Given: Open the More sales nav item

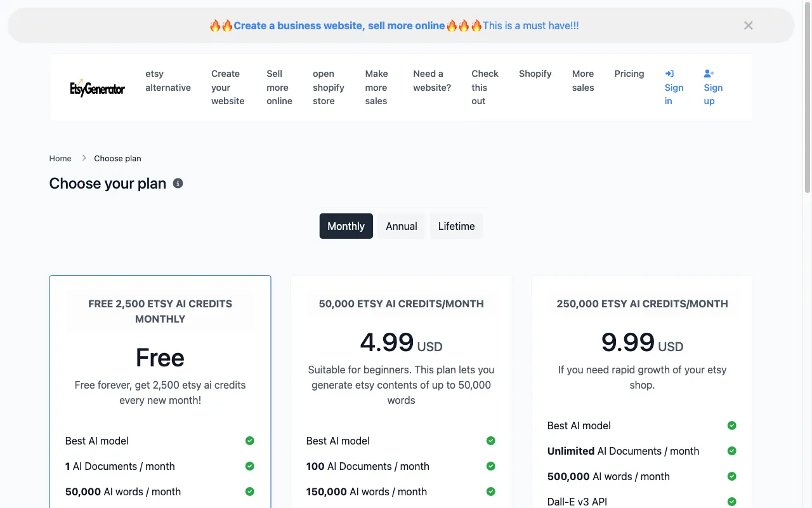Looking at the screenshot, I should click(583, 81).
